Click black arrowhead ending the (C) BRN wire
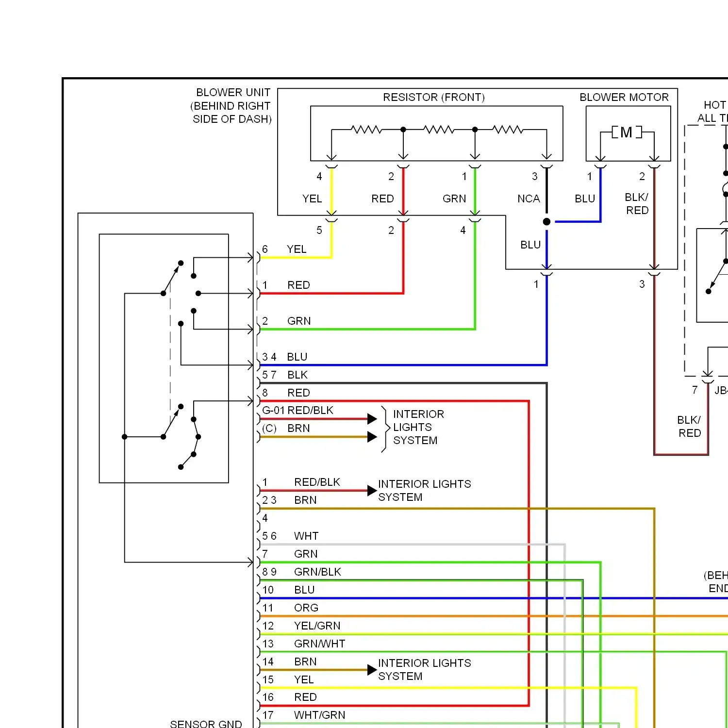 (x=372, y=437)
